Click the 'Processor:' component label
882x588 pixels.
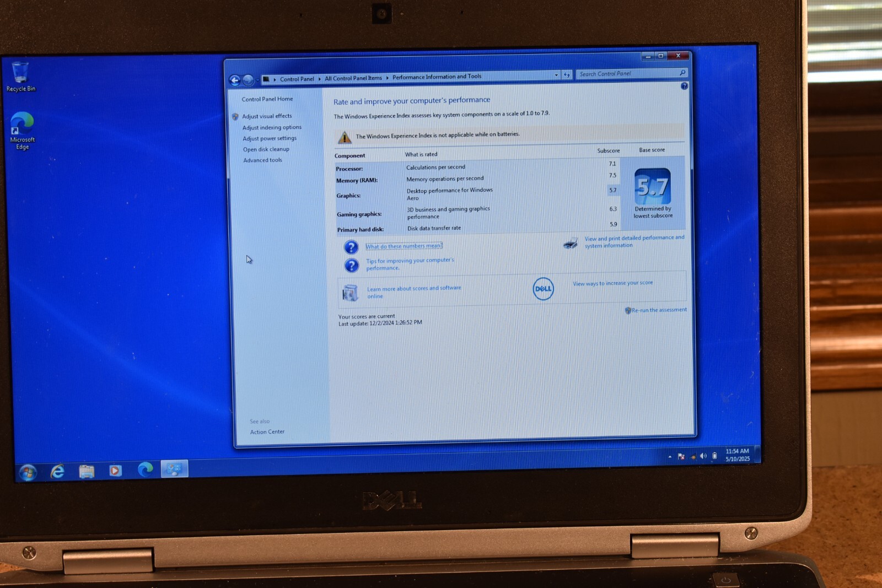click(x=349, y=169)
